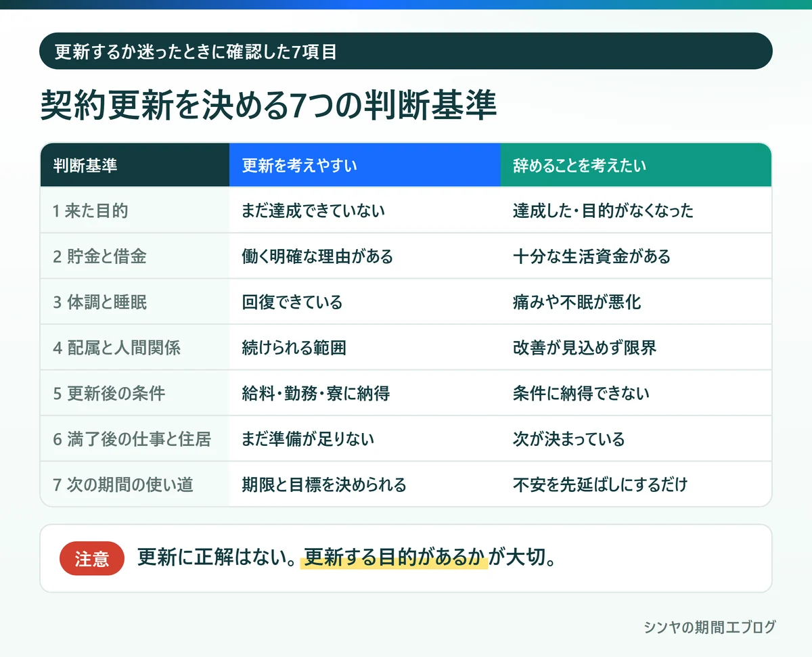Click the cell '不安を先延ばしにするだけ'
Image resolution: width=812 pixels, height=657 pixels.
(636, 484)
